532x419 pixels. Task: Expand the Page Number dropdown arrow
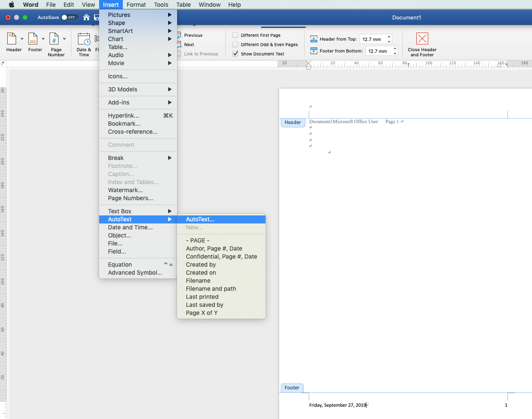click(x=64, y=39)
